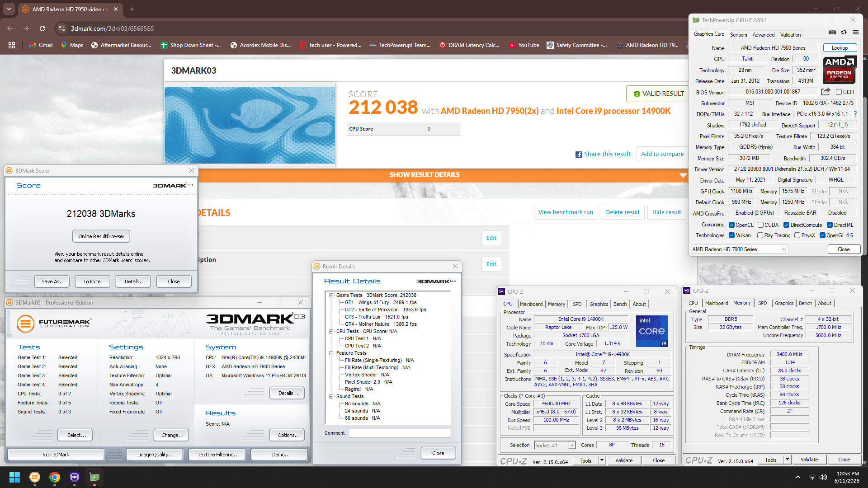This screenshot has height=488, width=868.
Task: Open Tools dropdown arrow in right CPU-Z
Action: tap(787, 460)
